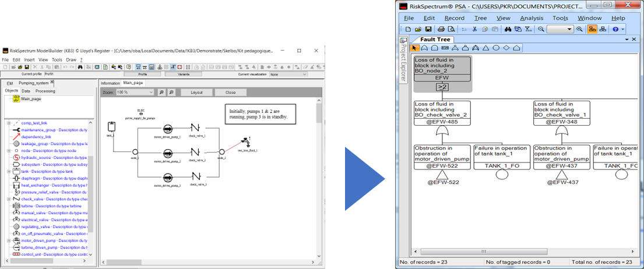
Task: Open Insert menu in ModelBuilder
Action: coord(29,60)
